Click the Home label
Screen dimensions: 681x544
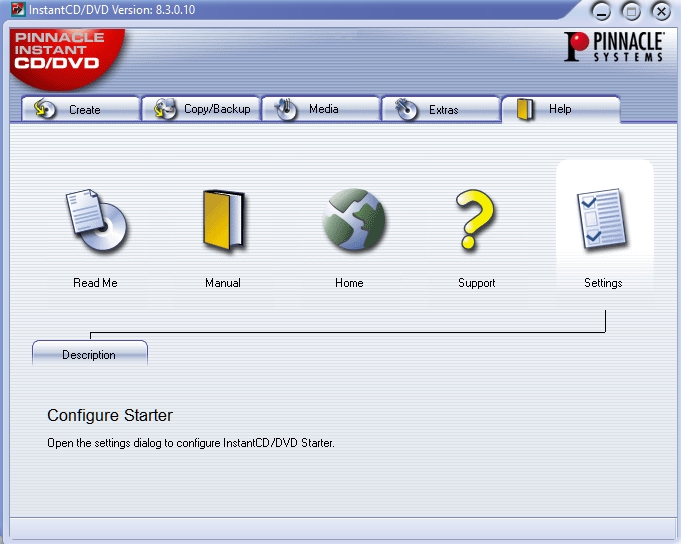(349, 283)
